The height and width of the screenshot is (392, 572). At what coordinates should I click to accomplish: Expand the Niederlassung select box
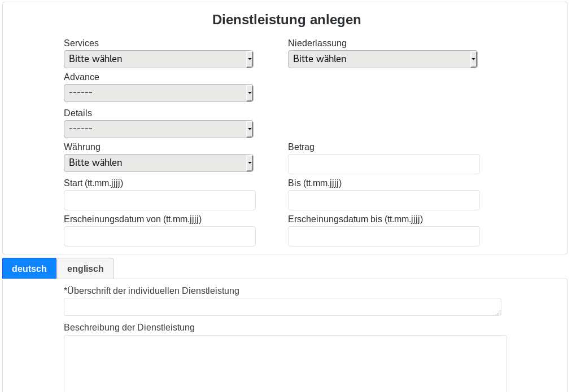click(382, 59)
